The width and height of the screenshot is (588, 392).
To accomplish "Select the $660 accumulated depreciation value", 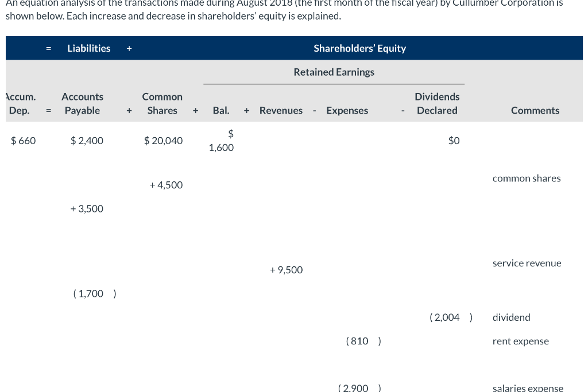I will tap(23, 140).
